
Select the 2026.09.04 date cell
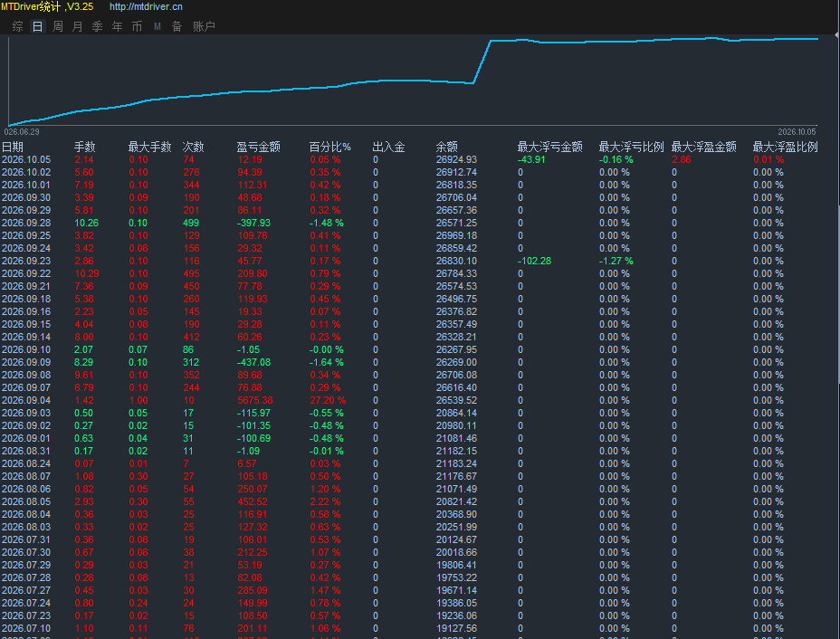(26, 400)
